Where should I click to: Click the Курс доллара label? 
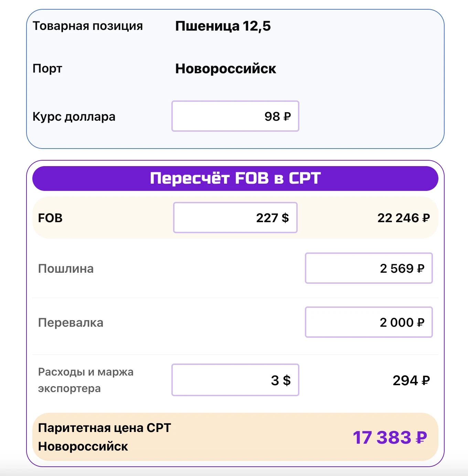pyautogui.click(x=74, y=117)
